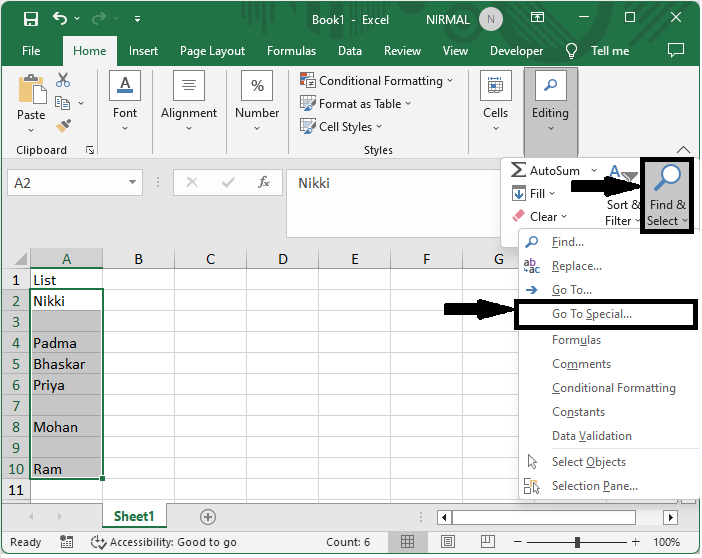Add a new sheet with plus button

pyautogui.click(x=207, y=517)
